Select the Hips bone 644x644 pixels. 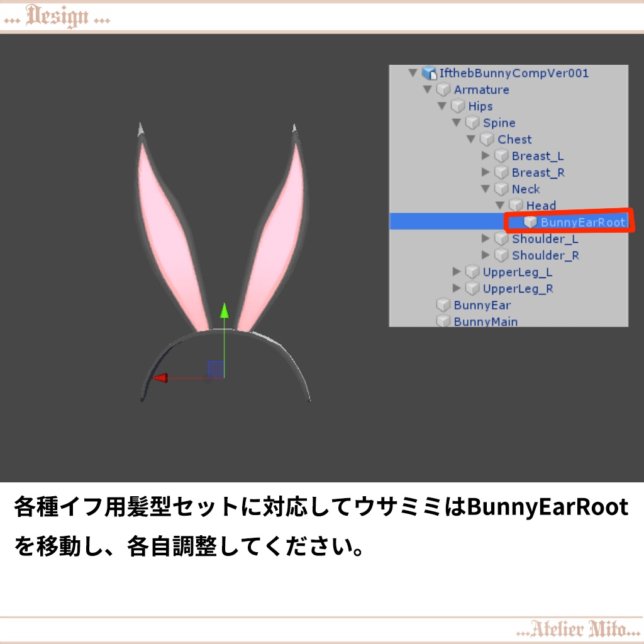480,106
